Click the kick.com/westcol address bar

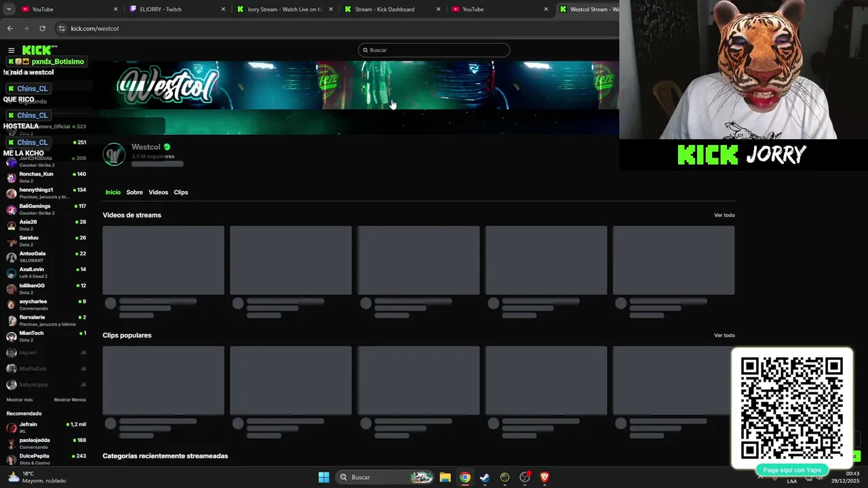tap(332, 28)
